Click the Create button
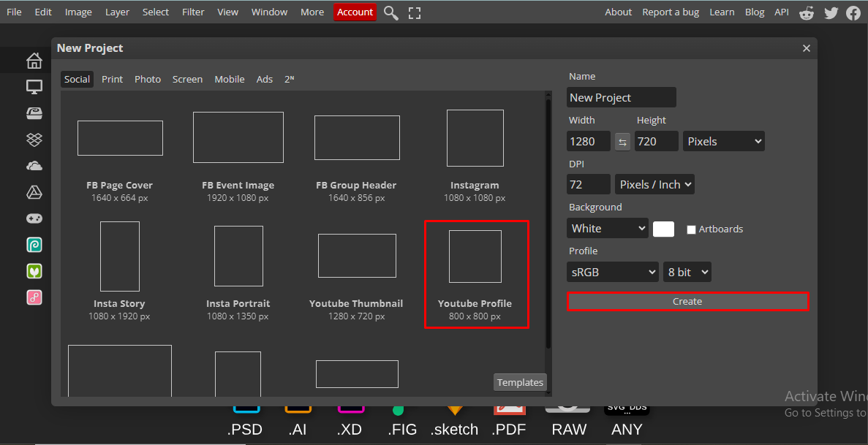 [687, 301]
